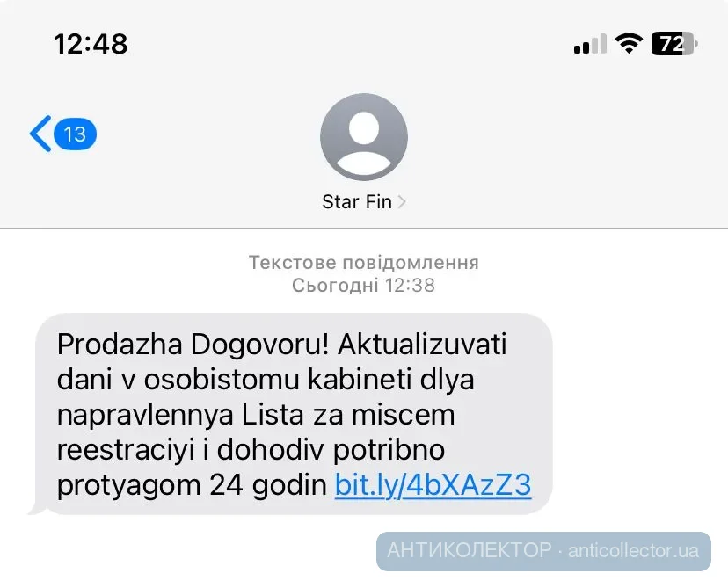Expand the chevron next to Star Fin
The width and height of the screenshot is (728, 588).
click(x=402, y=202)
